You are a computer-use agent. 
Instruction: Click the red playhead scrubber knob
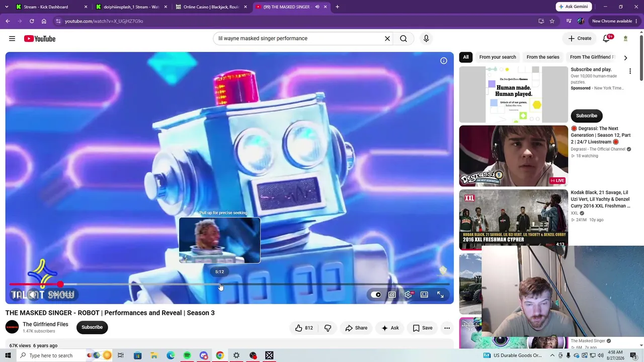[60, 285]
